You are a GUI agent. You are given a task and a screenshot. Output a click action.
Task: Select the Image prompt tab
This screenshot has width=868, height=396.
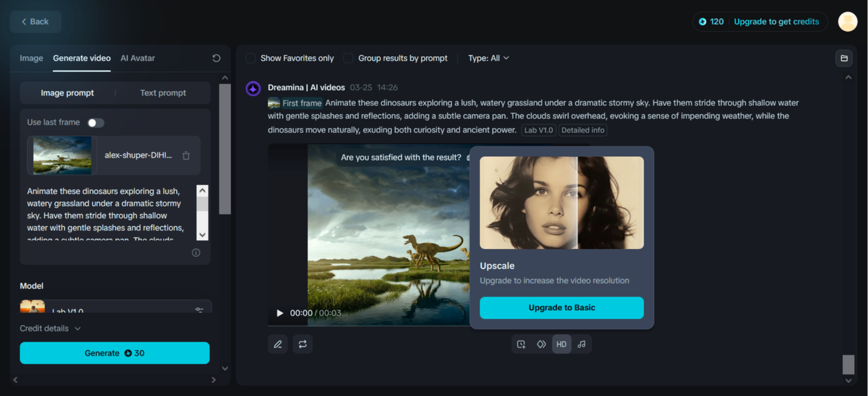(67, 93)
